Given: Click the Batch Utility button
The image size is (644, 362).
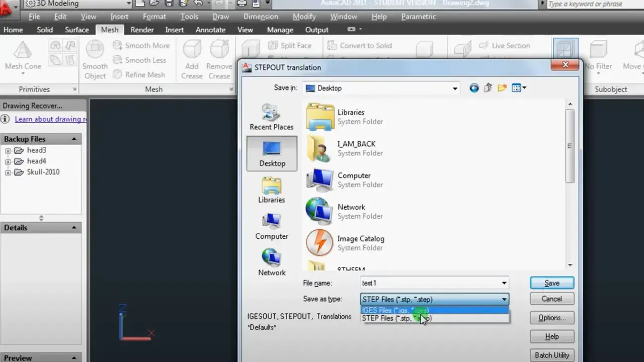Looking at the screenshot, I should [551, 355].
